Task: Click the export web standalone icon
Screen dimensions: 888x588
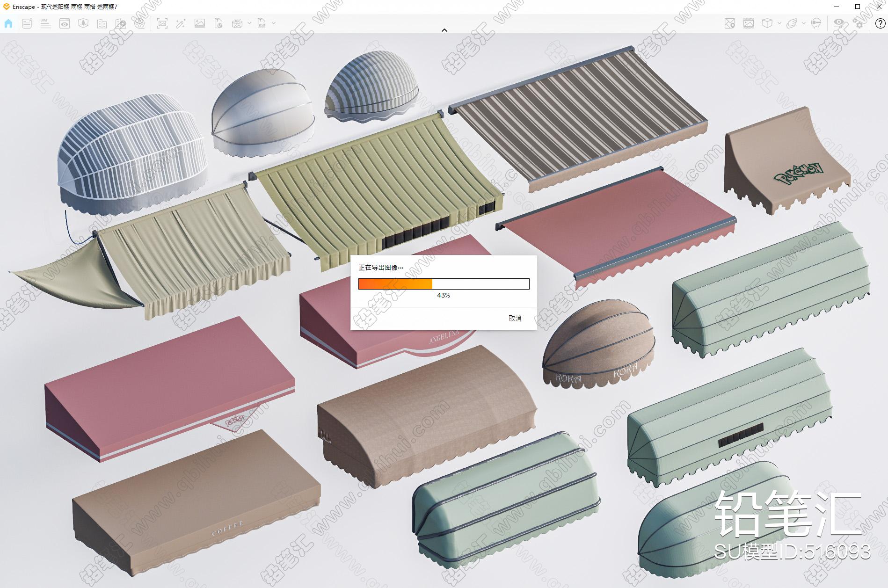Action: coord(218,23)
